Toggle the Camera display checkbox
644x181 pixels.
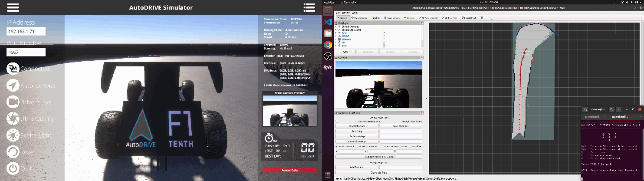(x=384, y=39)
